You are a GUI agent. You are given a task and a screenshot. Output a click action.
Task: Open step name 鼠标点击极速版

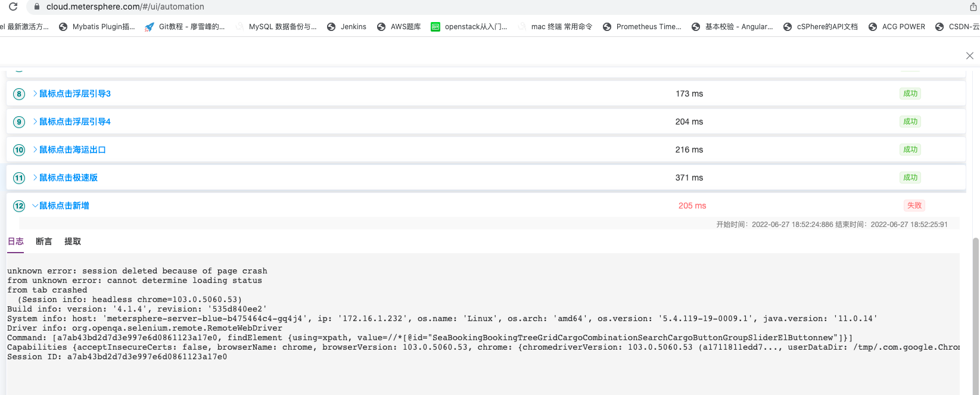(x=69, y=178)
